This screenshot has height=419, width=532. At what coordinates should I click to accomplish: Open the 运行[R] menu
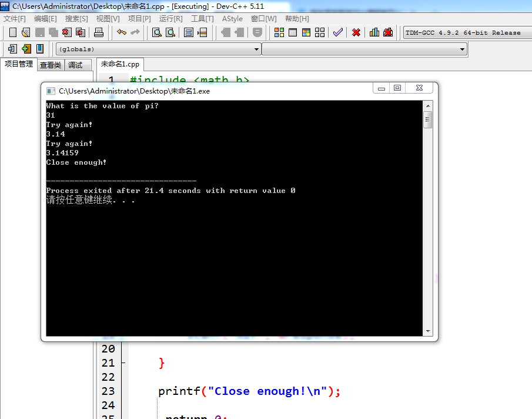[x=170, y=19]
